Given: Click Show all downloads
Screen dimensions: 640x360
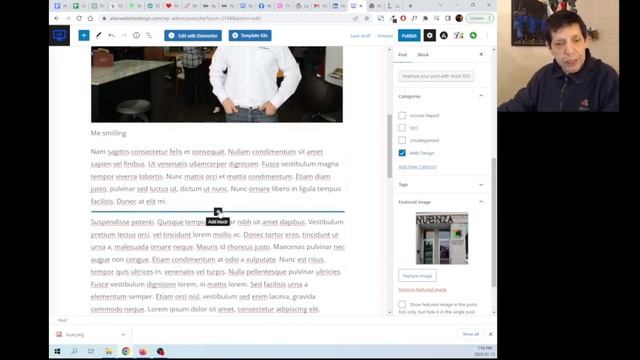Looking at the screenshot, I should 470,334.
